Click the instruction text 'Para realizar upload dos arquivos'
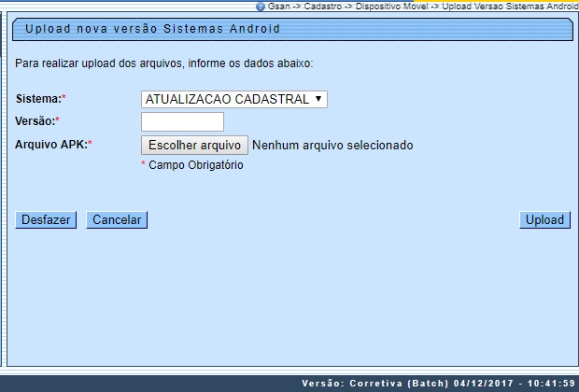The height and width of the screenshot is (392, 579). 98,63
